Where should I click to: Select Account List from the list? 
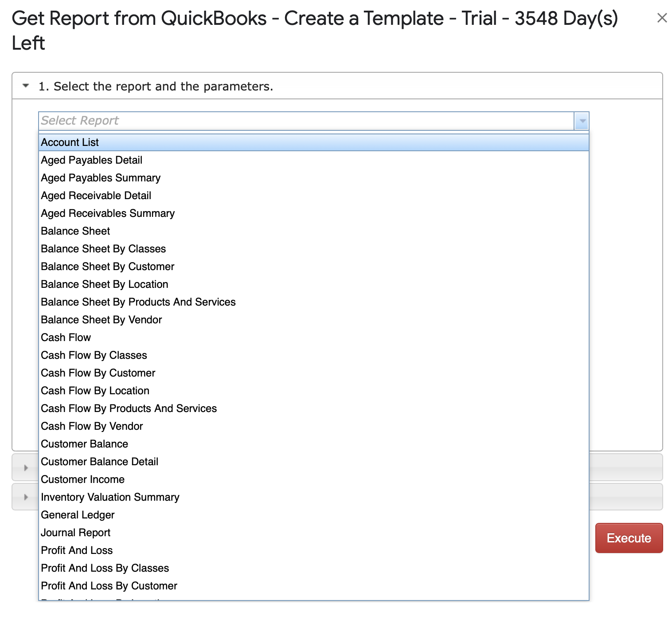[70, 142]
